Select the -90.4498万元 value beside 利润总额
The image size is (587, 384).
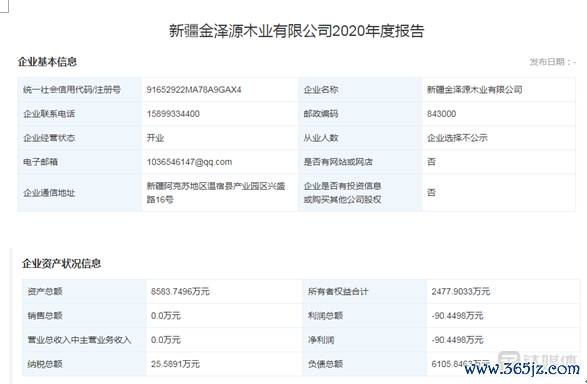[x=457, y=316]
